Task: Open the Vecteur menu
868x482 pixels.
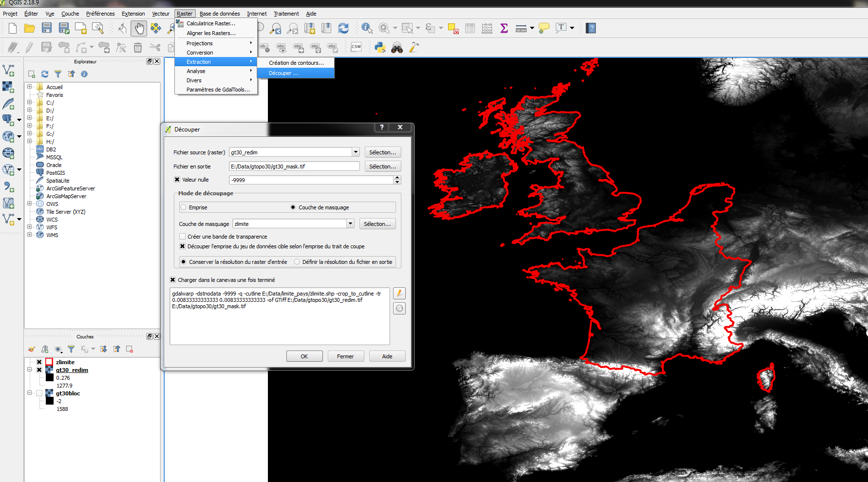Action: [x=160, y=14]
